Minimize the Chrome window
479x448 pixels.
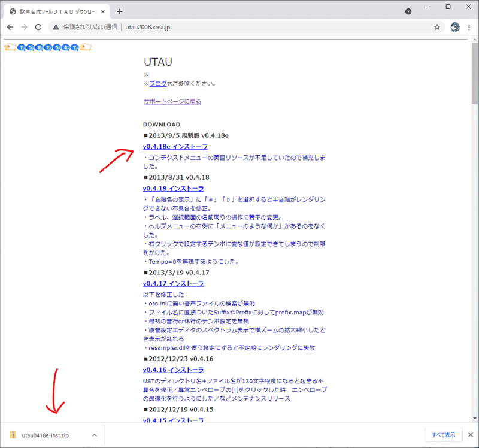[x=428, y=7]
